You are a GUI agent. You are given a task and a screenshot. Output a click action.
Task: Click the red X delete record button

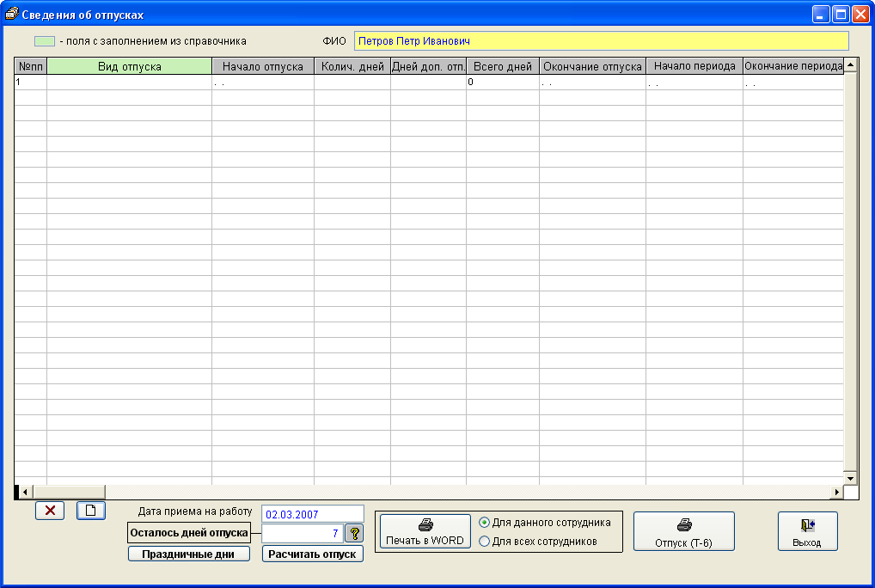coord(50,511)
